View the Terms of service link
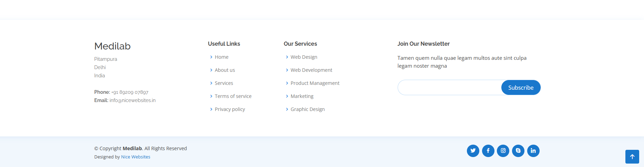Viewport: 644px width, 167px height. 233,96
